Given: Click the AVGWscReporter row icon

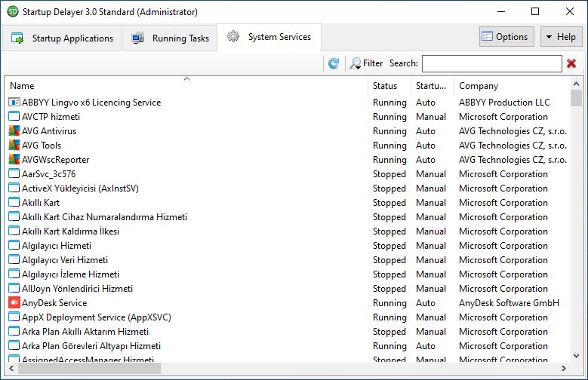Looking at the screenshot, I should (14, 160).
